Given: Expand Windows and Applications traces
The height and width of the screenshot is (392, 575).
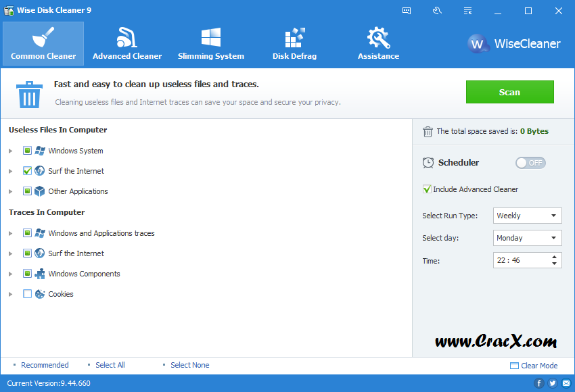Looking at the screenshot, I should tap(11, 233).
